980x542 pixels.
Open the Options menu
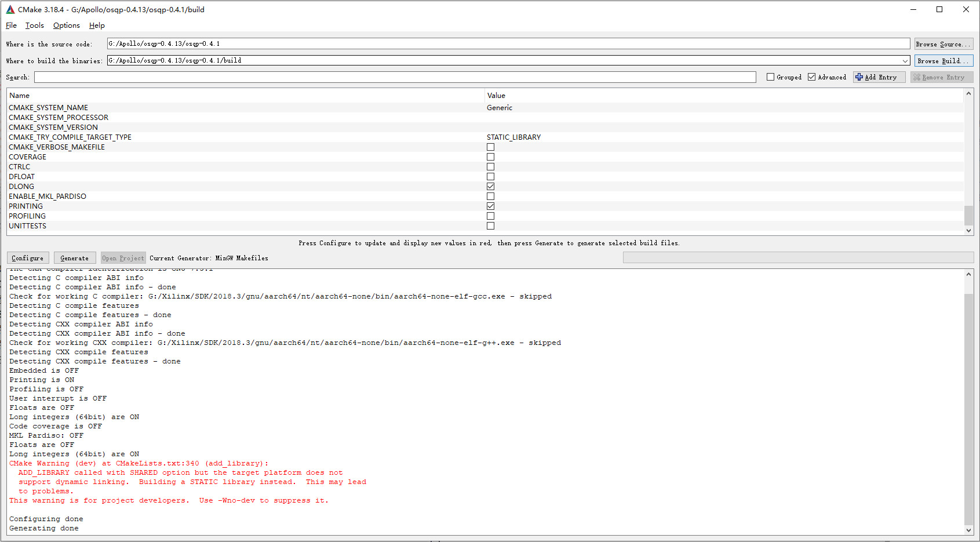click(x=67, y=26)
